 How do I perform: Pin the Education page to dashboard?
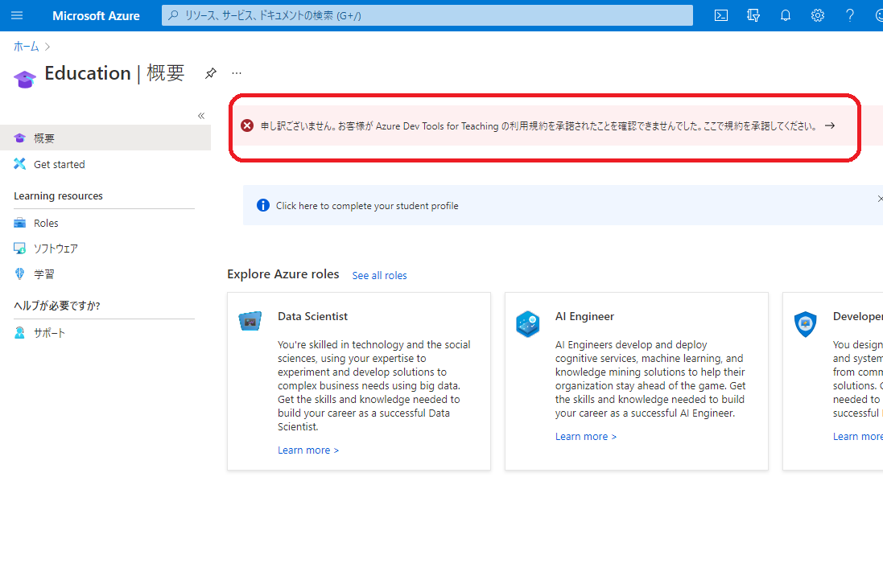211,73
